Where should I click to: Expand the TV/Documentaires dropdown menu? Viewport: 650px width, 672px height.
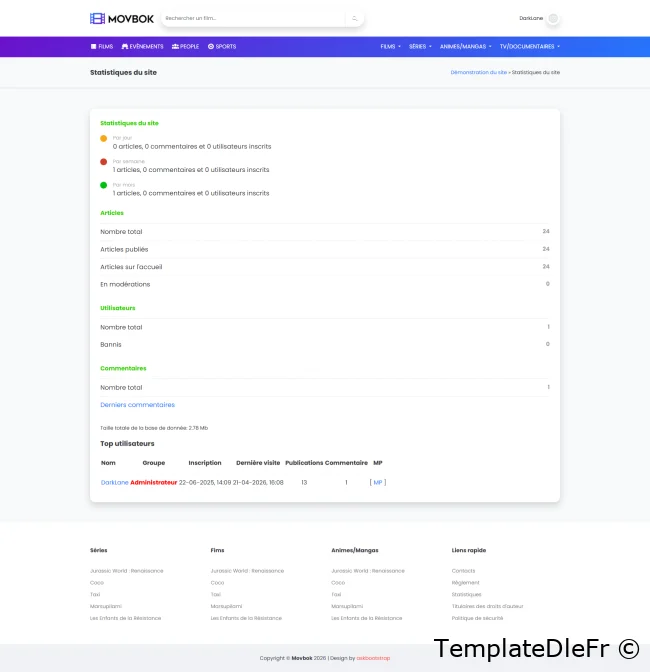click(529, 46)
